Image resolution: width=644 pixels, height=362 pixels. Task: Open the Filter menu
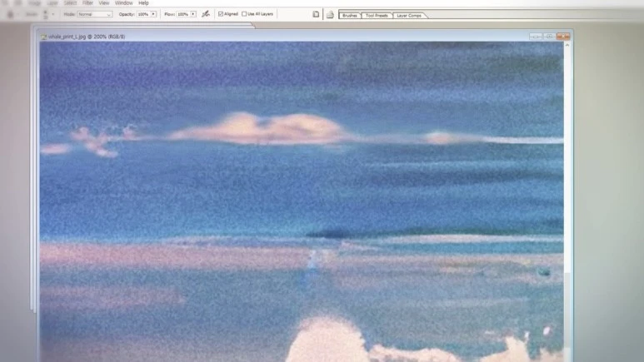87,2
